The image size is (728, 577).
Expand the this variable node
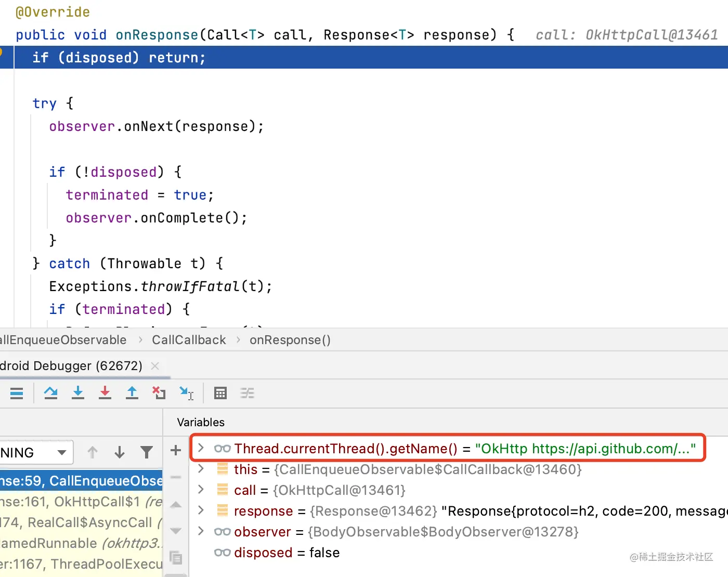tap(201, 469)
